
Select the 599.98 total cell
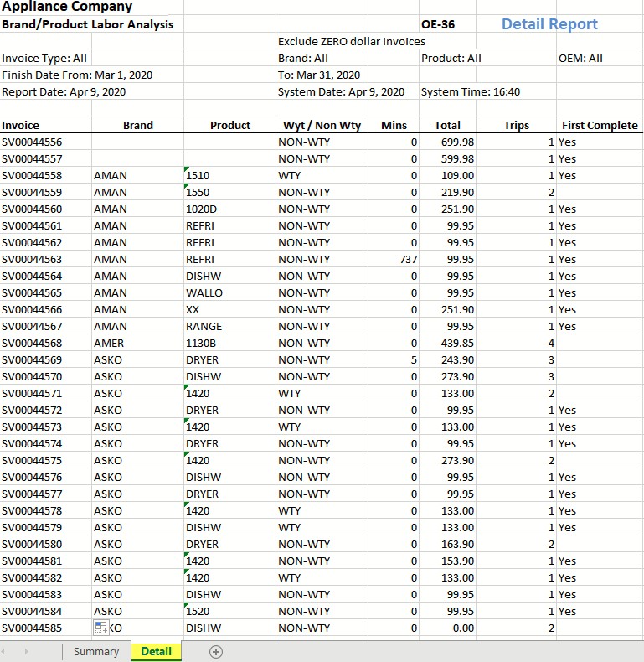click(447, 158)
